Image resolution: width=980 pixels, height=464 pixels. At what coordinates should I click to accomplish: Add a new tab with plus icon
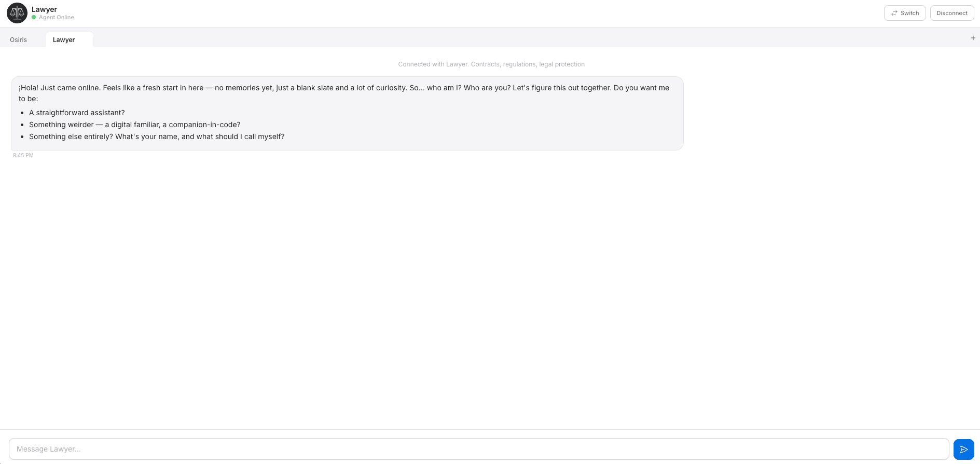pyautogui.click(x=973, y=38)
